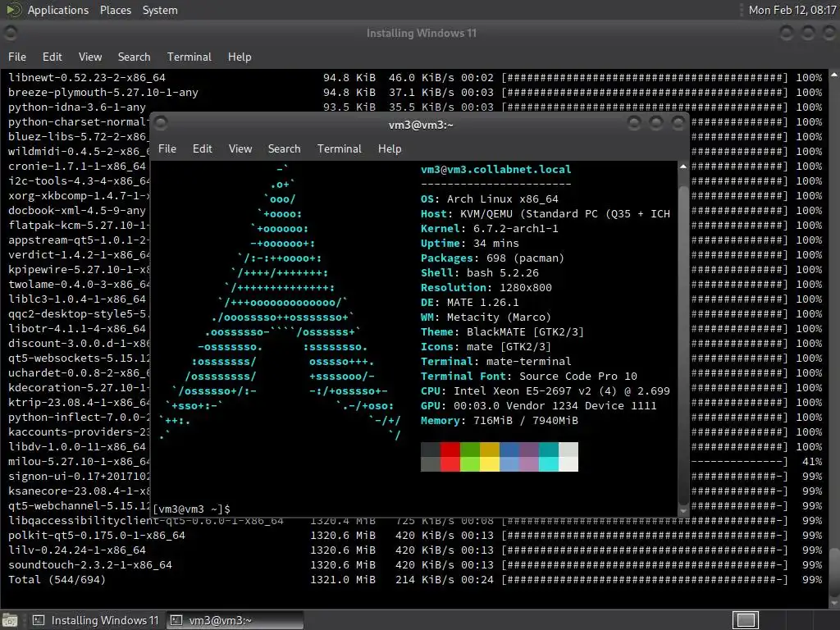Click the 'Uptime: 34 mins' line
Screen dimensions: 840x630
tap(469, 243)
